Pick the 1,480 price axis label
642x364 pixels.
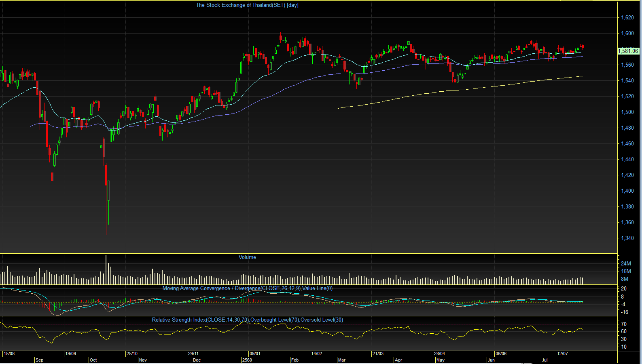pyautogui.click(x=627, y=128)
